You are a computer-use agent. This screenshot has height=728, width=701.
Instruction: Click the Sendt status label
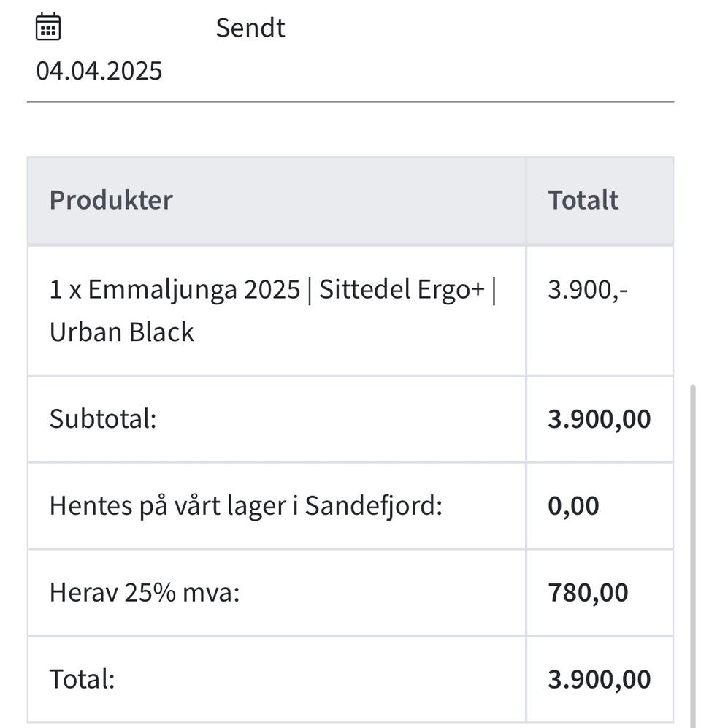pyautogui.click(x=250, y=28)
